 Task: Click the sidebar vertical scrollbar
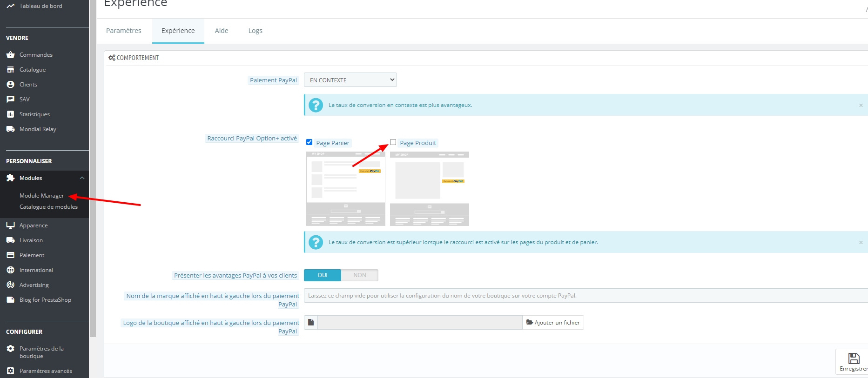93,168
